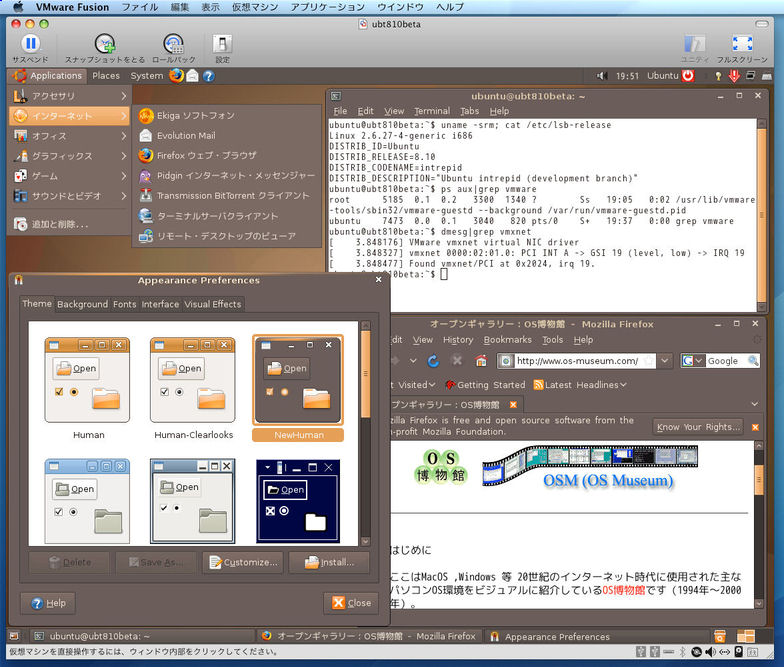
Task: Open the Interface tab
Action: pyautogui.click(x=160, y=304)
